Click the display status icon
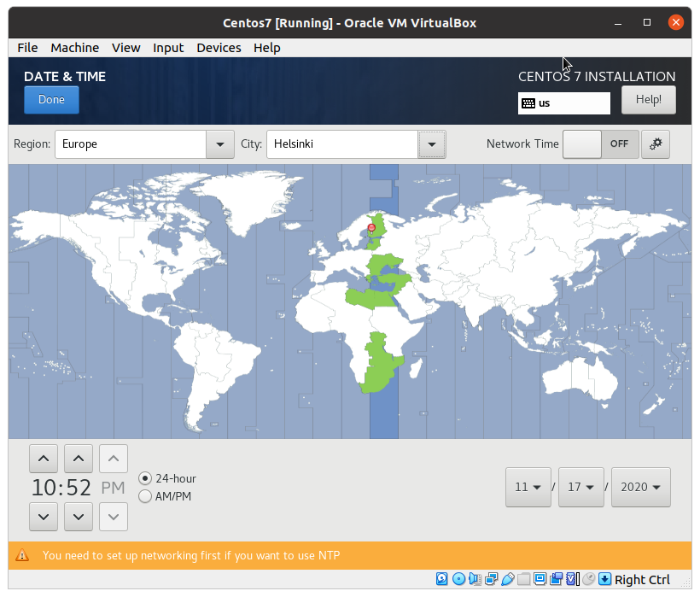700x597 pixels. click(540, 579)
